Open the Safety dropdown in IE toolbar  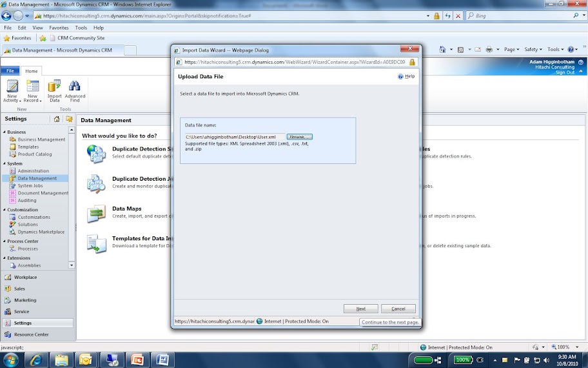pos(533,50)
